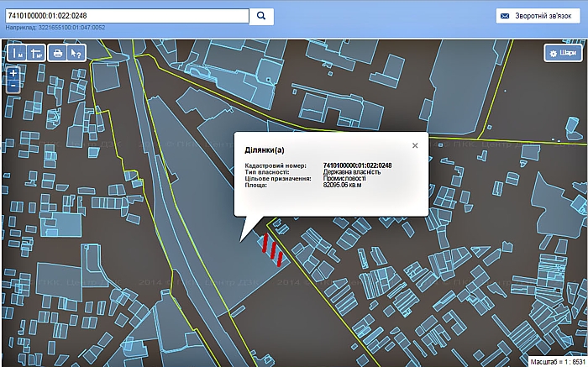The image size is (588, 367).
Task: Click the cadastral number value in popup
Action: click(x=357, y=166)
